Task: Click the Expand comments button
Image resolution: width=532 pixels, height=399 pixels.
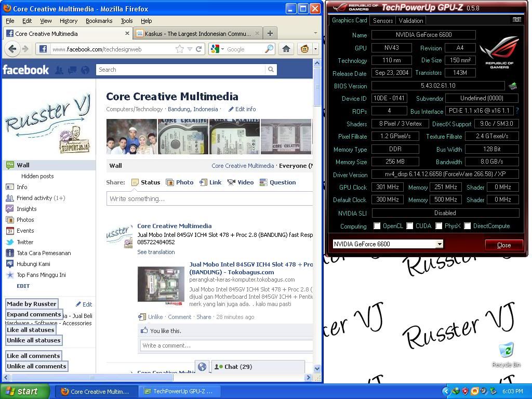Action: click(x=34, y=314)
